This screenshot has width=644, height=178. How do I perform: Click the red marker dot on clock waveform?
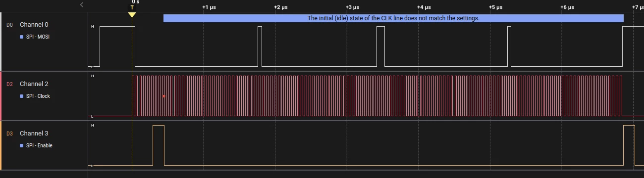point(163,96)
